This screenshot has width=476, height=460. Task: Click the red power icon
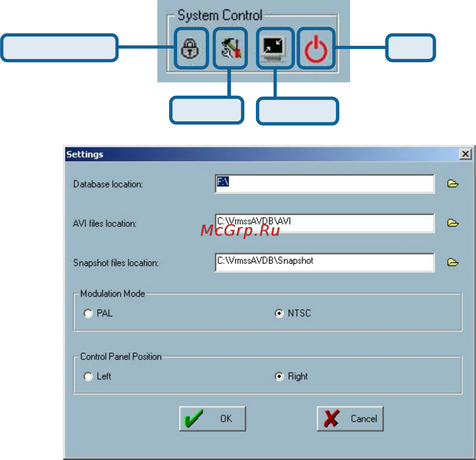pyautogui.click(x=316, y=48)
